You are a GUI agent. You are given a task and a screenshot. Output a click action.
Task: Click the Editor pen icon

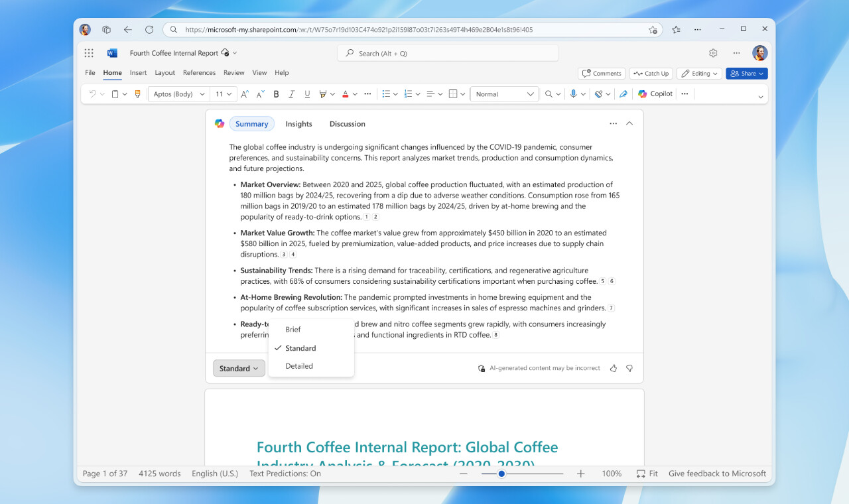point(623,94)
